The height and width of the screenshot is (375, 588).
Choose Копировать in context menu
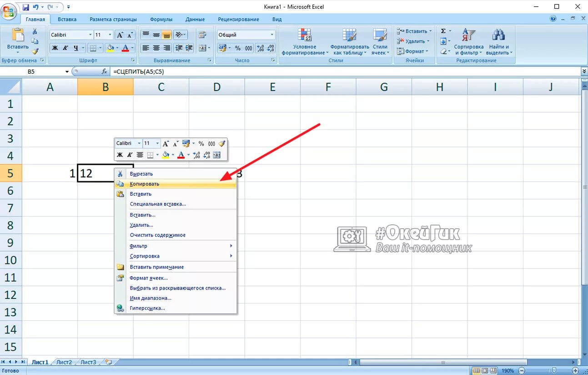point(176,184)
